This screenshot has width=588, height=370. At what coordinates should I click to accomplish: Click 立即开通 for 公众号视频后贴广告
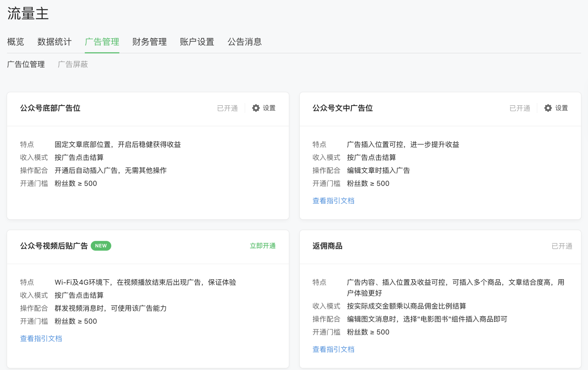pyautogui.click(x=263, y=246)
